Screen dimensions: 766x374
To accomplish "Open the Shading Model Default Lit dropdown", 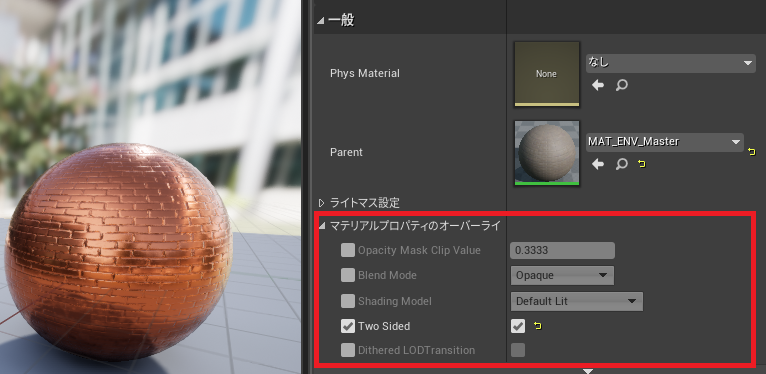I will pos(576,301).
